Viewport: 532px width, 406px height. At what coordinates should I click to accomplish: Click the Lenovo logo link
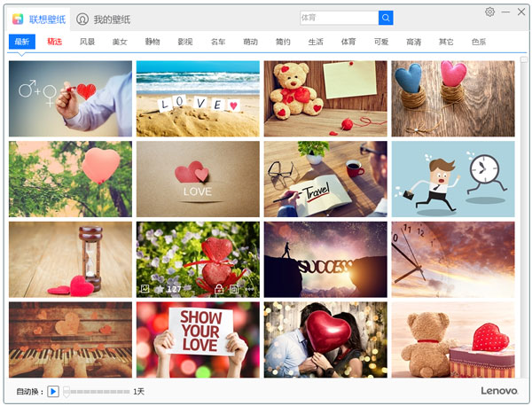coord(498,391)
